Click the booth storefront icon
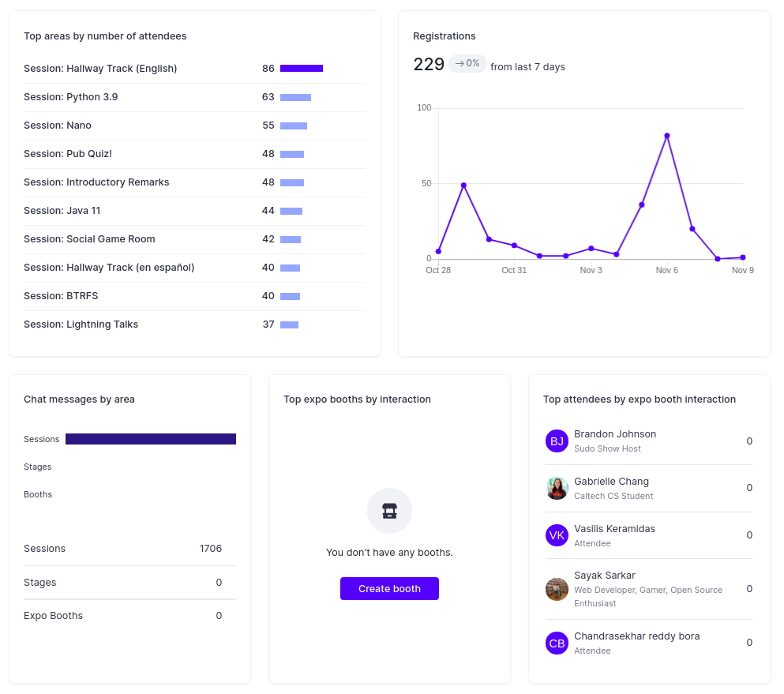This screenshot has height=694, width=784. (x=389, y=511)
